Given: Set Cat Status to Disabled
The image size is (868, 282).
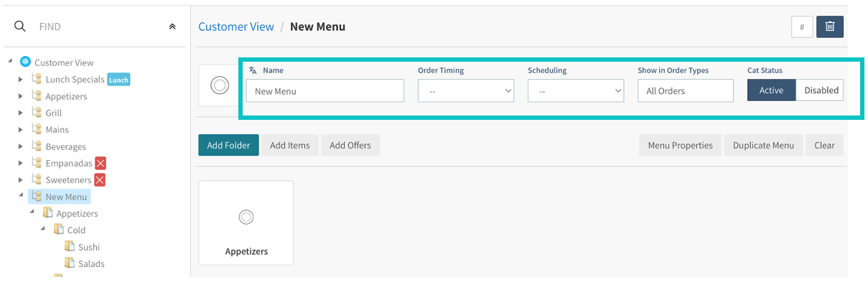Looking at the screenshot, I should (x=821, y=90).
